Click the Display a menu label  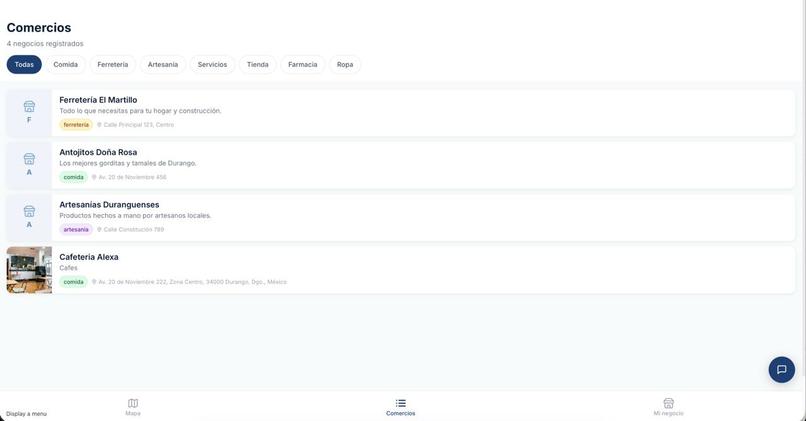click(x=26, y=414)
